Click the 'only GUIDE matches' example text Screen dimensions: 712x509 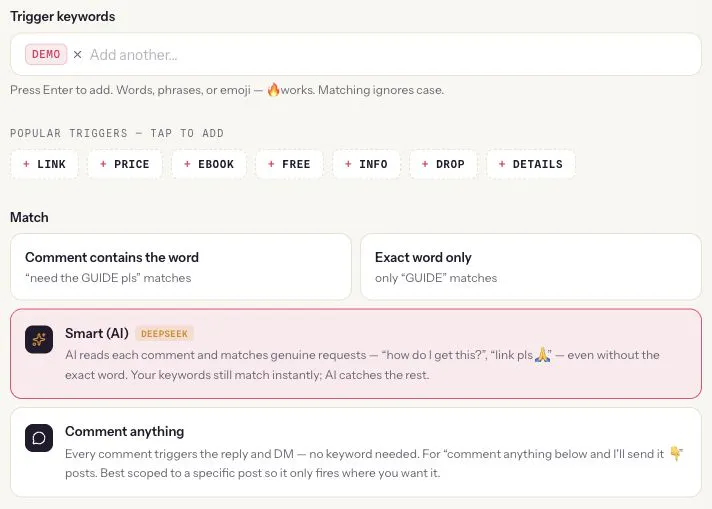pyautogui.click(x=436, y=278)
